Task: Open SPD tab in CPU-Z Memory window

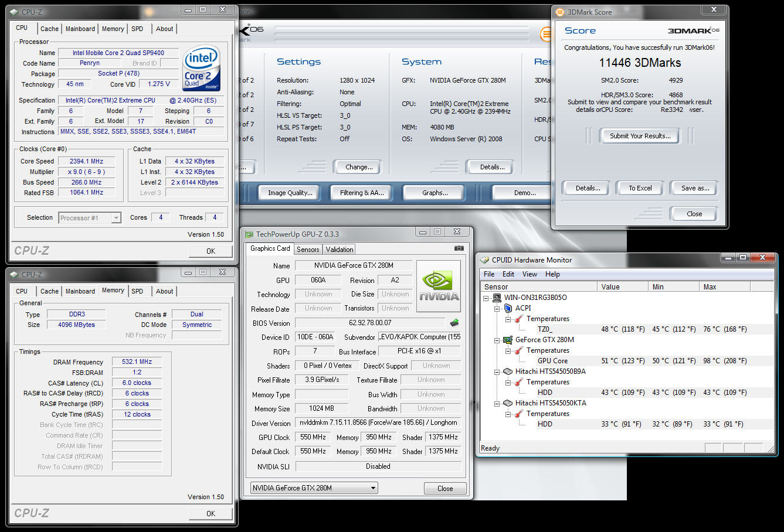Action: [x=137, y=291]
